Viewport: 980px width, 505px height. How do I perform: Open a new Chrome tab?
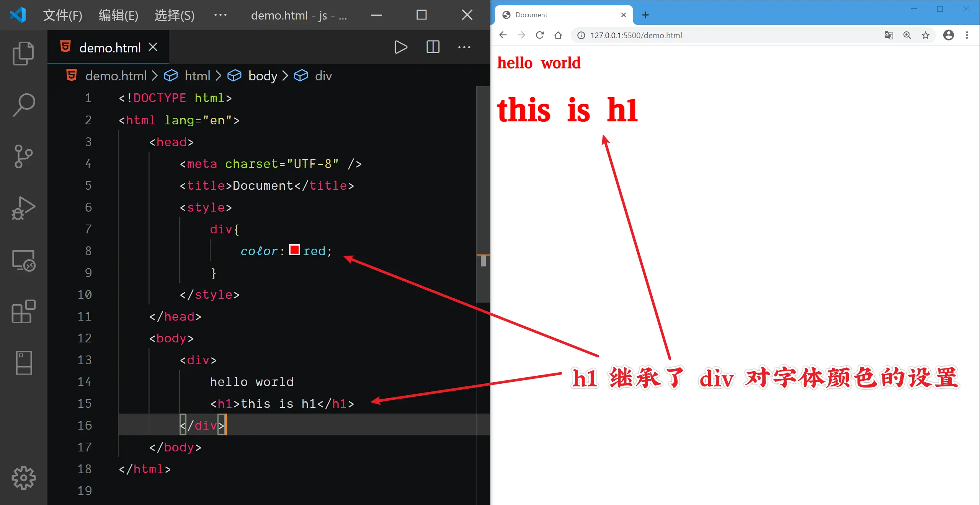(645, 15)
